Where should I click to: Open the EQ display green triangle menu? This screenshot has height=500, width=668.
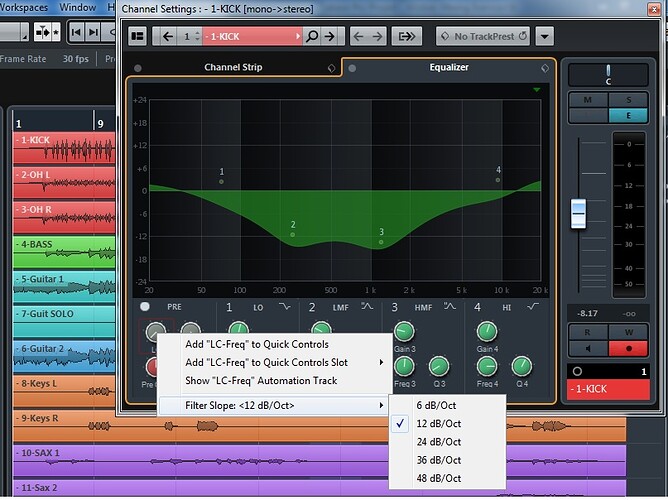537,90
